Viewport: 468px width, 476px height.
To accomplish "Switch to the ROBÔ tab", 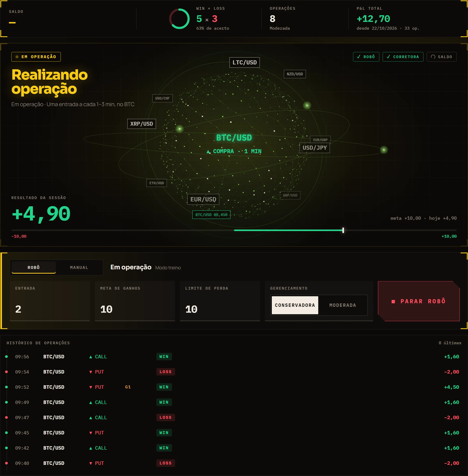I will pyautogui.click(x=34, y=267).
